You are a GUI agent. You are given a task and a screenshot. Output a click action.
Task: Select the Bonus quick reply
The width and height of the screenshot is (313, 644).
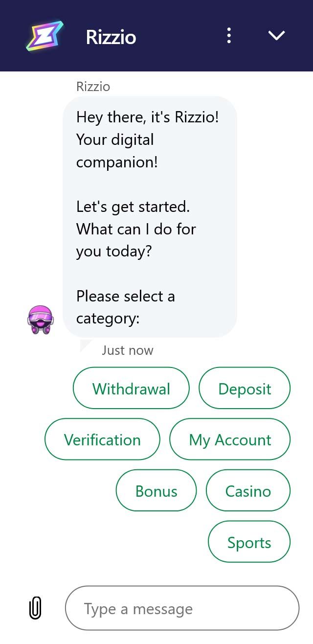point(156,491)
